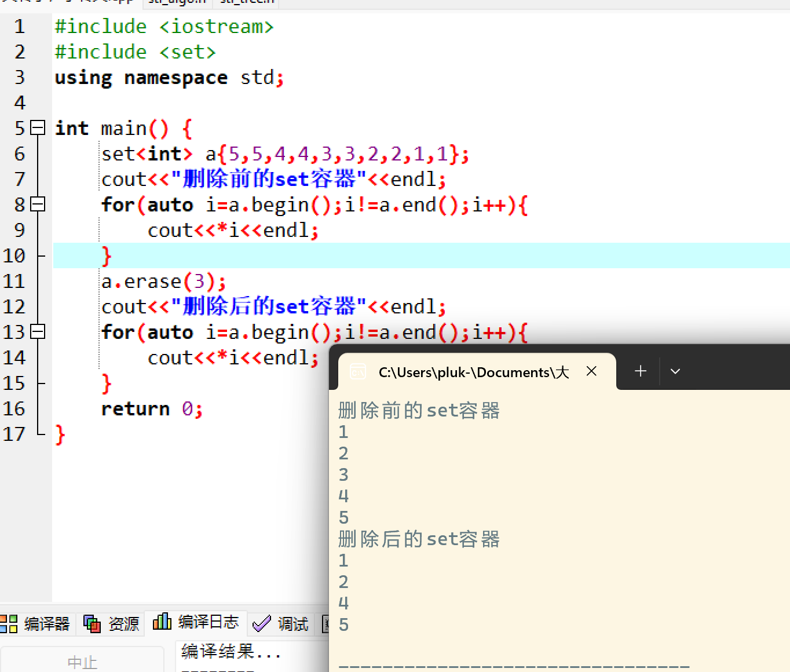The image size is (790, 672).
Task: Click the command prompt icon on terminal tab
Action: [x=358, y=372]
